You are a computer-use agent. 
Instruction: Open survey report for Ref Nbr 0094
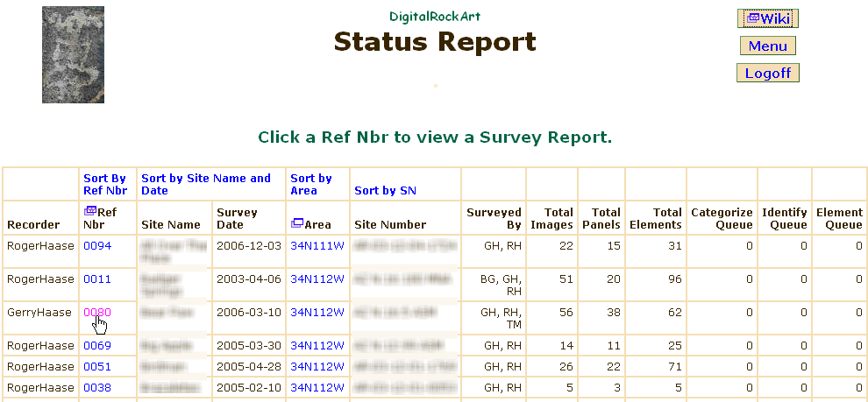click(97, 246)
